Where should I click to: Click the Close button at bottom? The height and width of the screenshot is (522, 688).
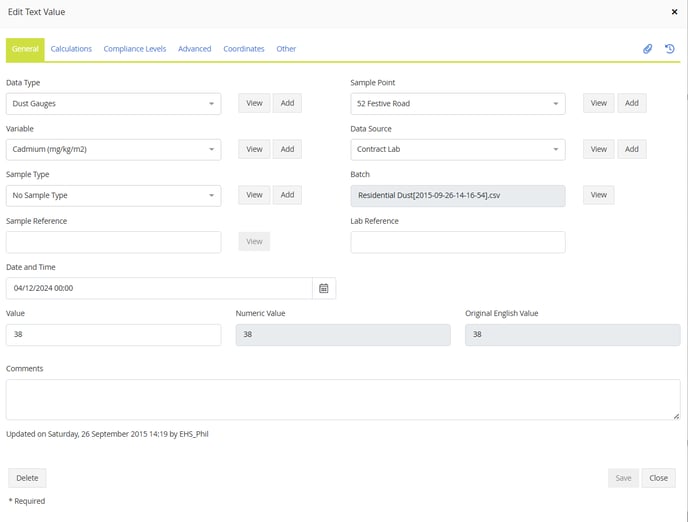(658, 478)
